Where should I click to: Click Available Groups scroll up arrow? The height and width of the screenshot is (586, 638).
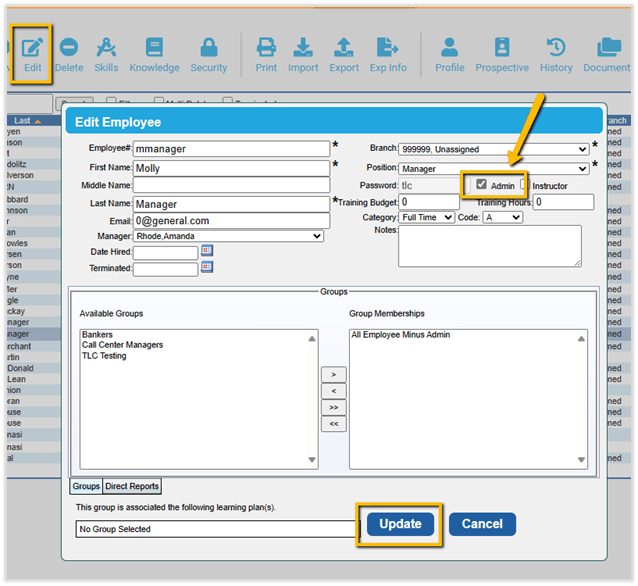tap(312, 339)
